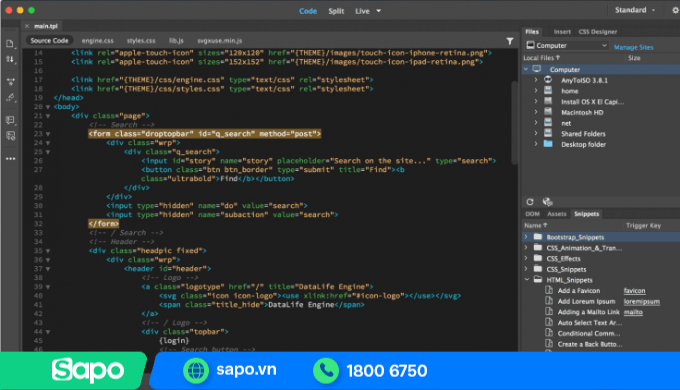Click the mailto trigger key link

[633, 311]
